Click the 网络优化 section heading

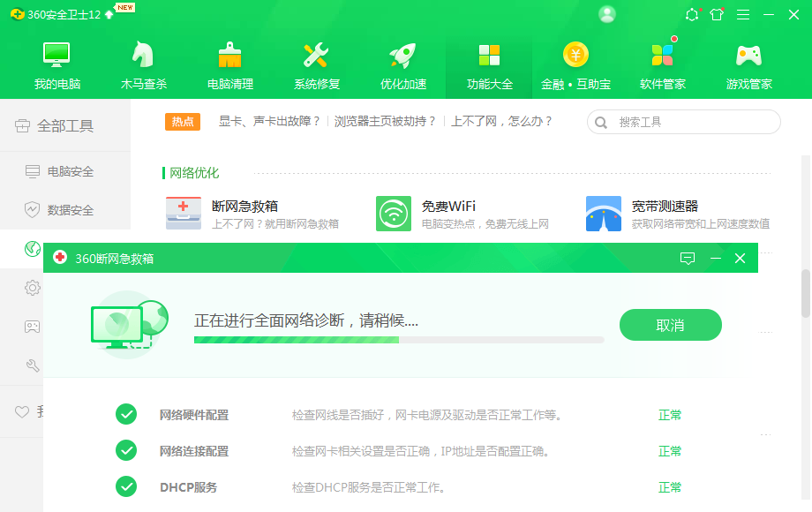(x=193, y=173)
